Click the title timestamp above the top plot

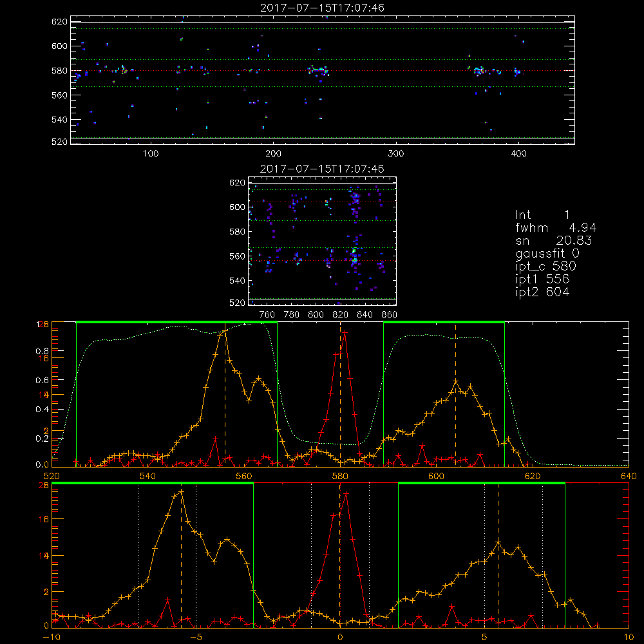(322, 8)
